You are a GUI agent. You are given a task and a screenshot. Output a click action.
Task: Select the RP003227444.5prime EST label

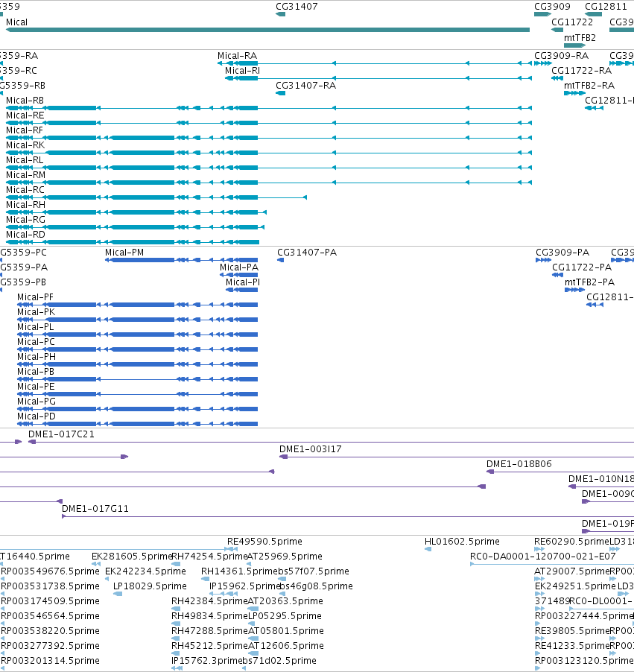click(584, 616)
